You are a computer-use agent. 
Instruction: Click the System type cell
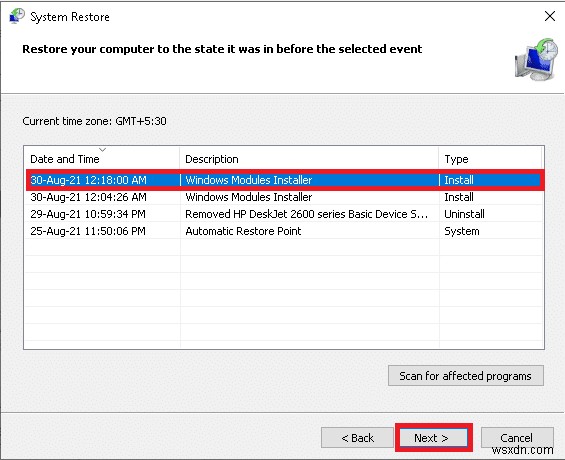click(462, 231)
